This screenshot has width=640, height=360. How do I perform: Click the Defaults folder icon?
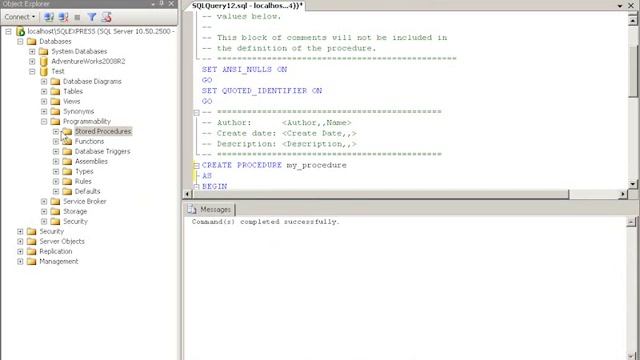67,191
